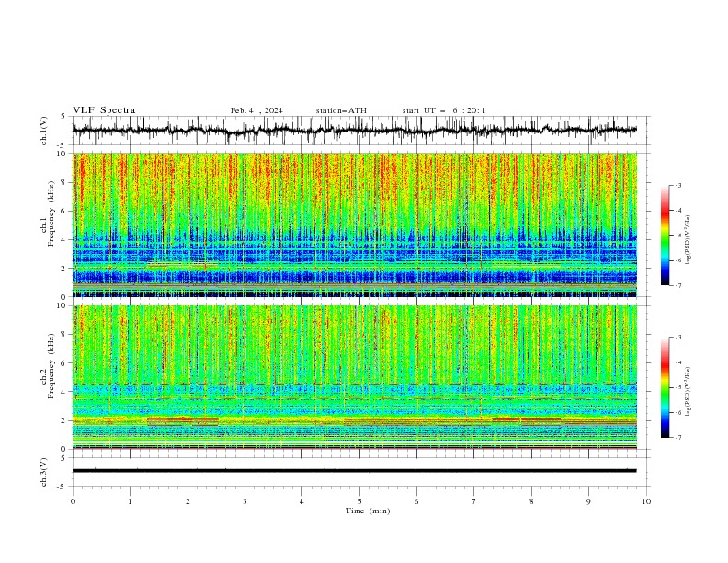Click the ch.1 spectrogram panel
The height and width of the screenshot is (563, 728).
point(355,224)
